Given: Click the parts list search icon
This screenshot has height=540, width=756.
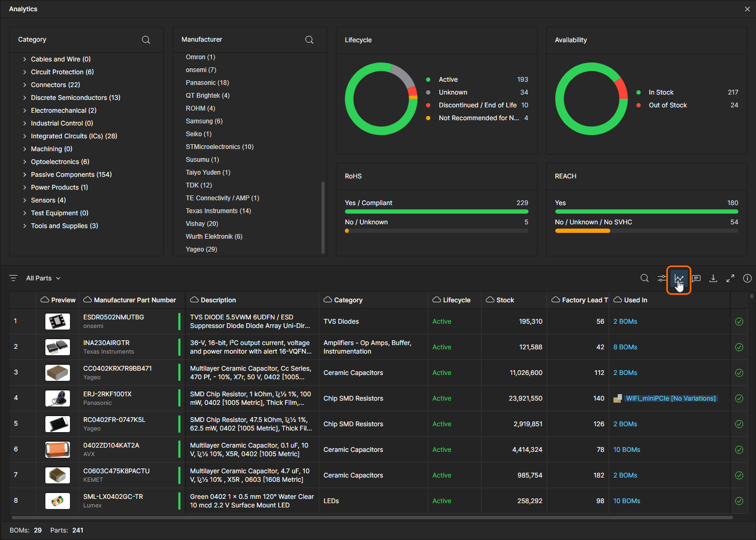Looking at the screenshot, I should tap(644, 278).
